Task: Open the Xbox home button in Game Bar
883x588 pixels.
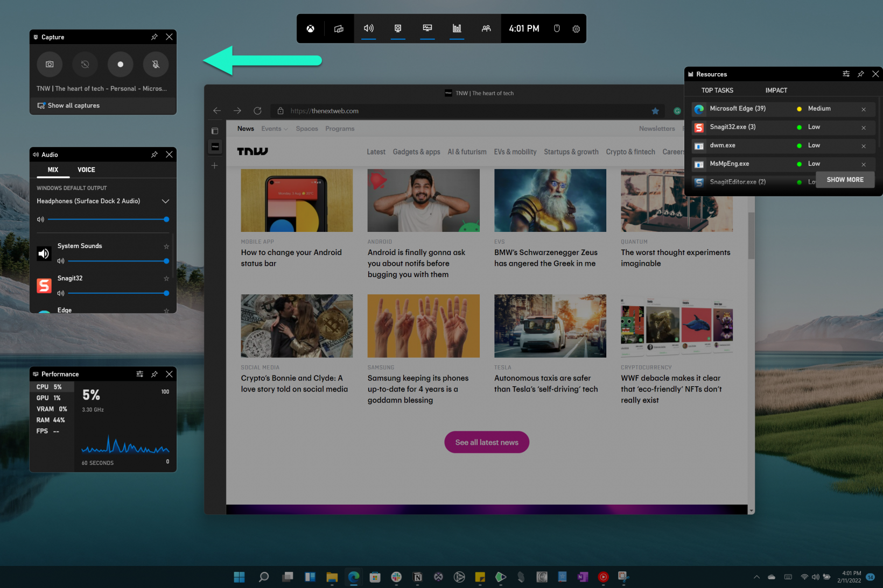Action: click(311, 29)
